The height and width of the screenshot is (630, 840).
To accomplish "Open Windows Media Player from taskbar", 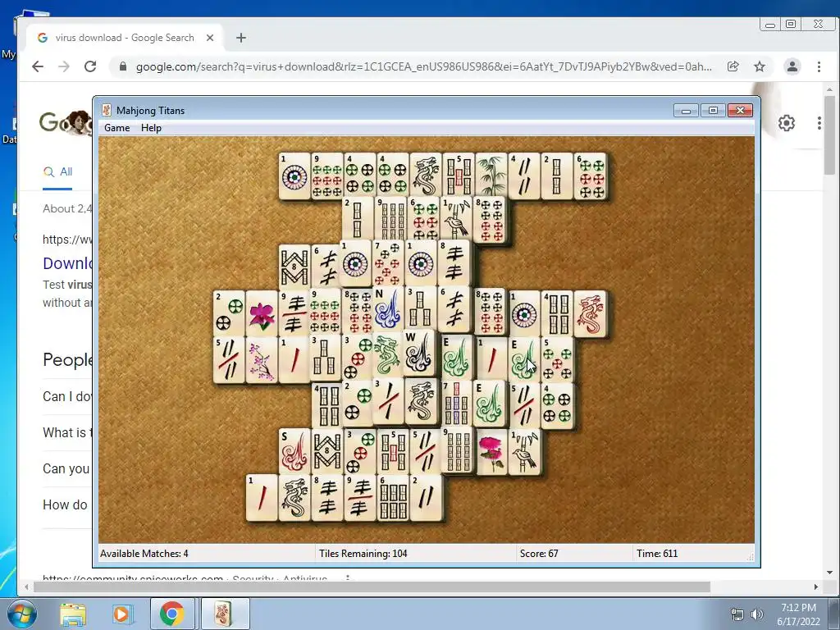I will [x=121, y=614].
